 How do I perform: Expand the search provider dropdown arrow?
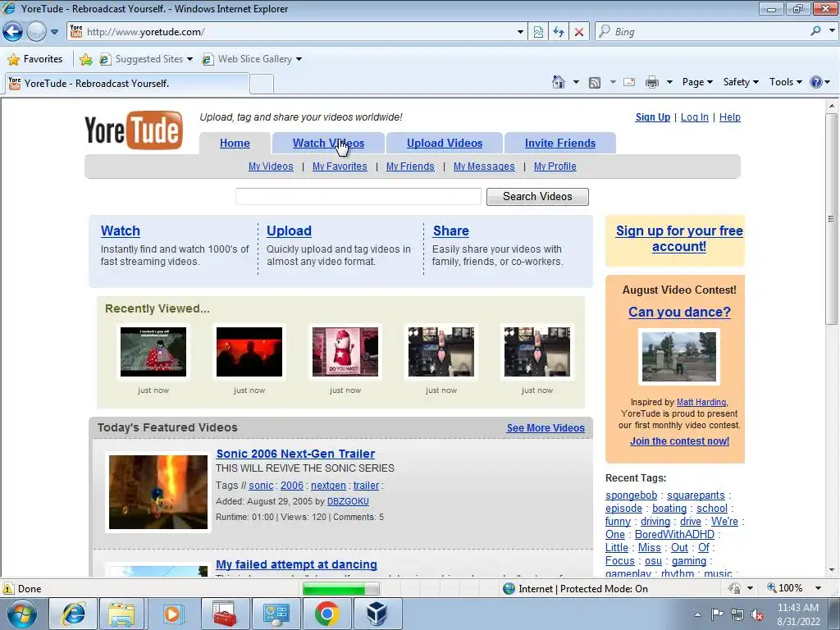pyautogui.click(x=832, y=31)
